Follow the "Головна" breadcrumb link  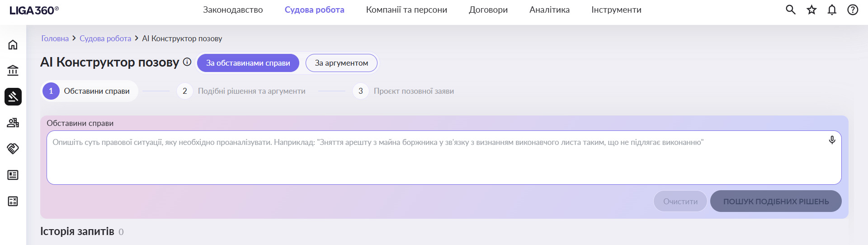pos(55,38)
